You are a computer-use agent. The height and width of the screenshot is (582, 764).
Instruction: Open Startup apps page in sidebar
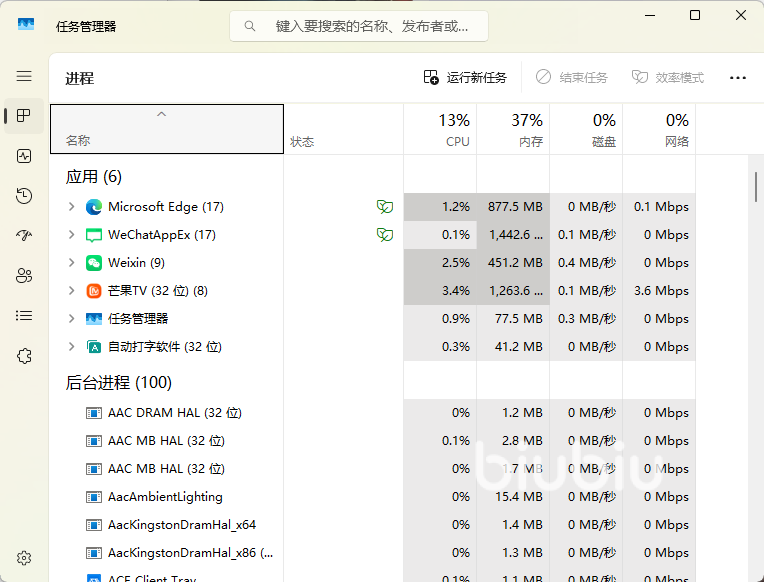point(24,236)
